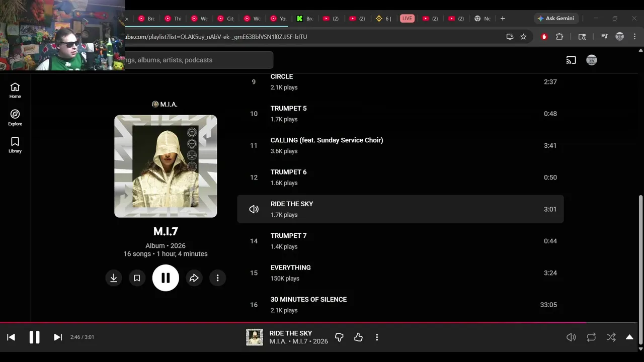The width and height of the screenshot is (644, 362).
Task: Open the browser profile avatar in toolbar
Action: coord(620,37)
